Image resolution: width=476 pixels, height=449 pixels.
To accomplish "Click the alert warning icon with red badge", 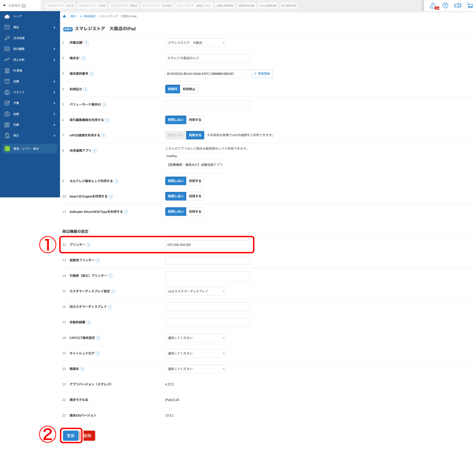I will 434,6.
